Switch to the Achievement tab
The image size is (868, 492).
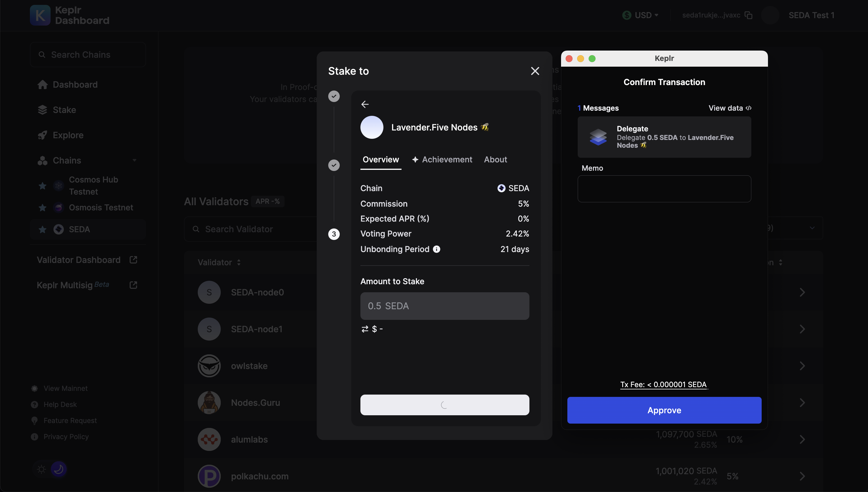pos(442,159)
